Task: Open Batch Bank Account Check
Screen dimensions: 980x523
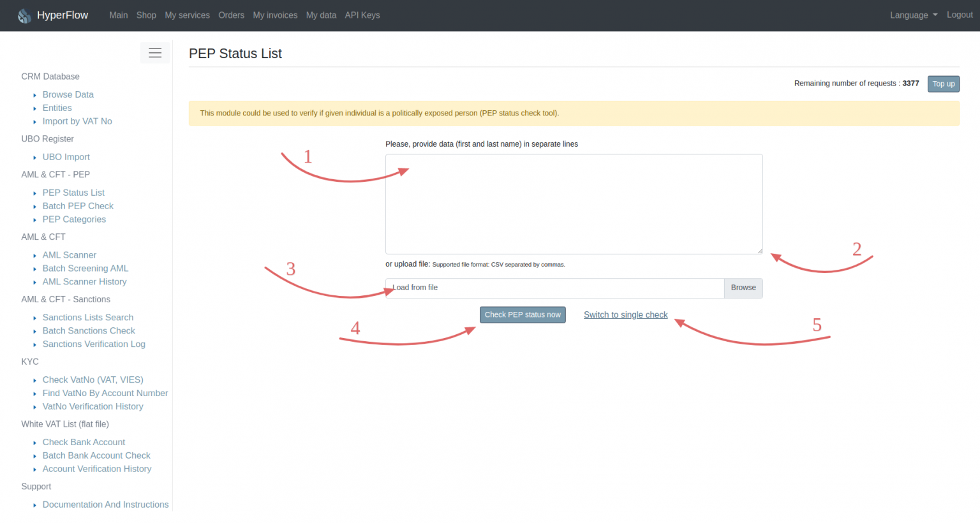Action: click(96, 455)
